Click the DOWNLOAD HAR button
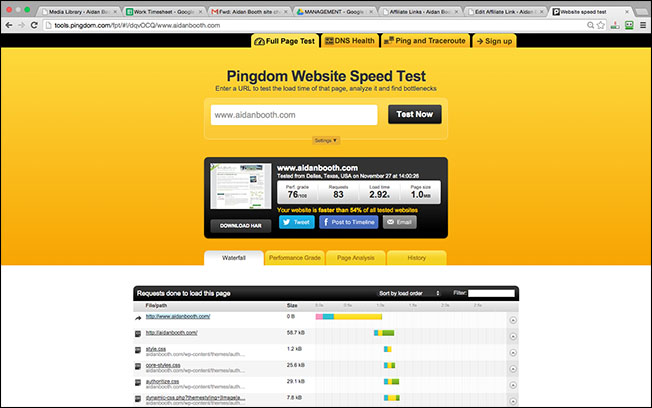Viewport: 652px width, 408px height. pos(240,226)
